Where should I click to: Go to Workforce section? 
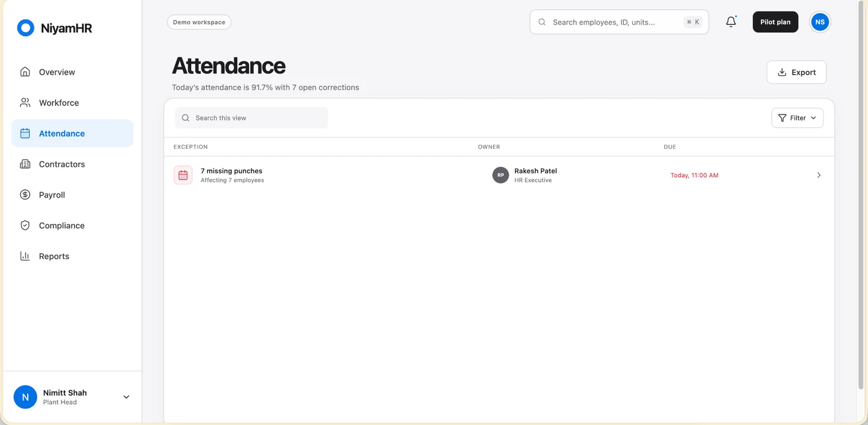pos(72,102)
